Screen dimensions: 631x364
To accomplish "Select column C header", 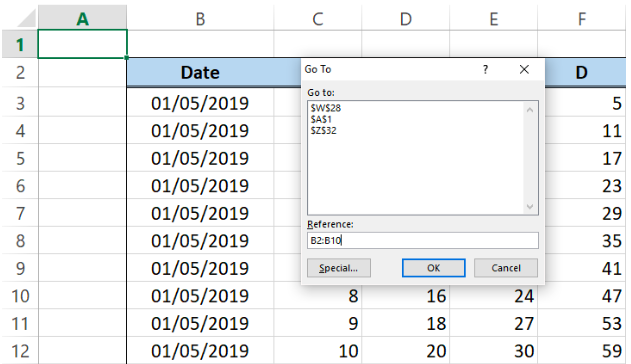I will (x=318, y=19).
